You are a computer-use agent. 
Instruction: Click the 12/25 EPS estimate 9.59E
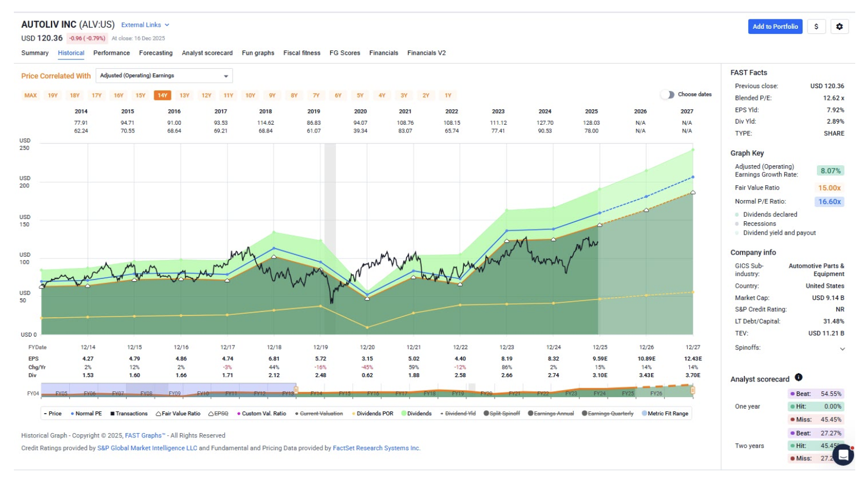(600, 359)
